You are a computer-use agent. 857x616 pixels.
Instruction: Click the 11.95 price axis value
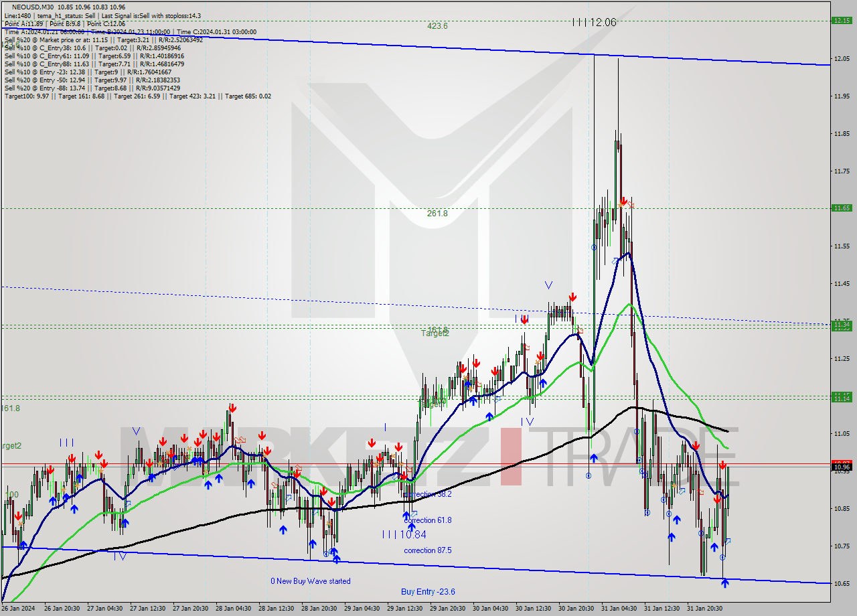[x=841, y=96]
